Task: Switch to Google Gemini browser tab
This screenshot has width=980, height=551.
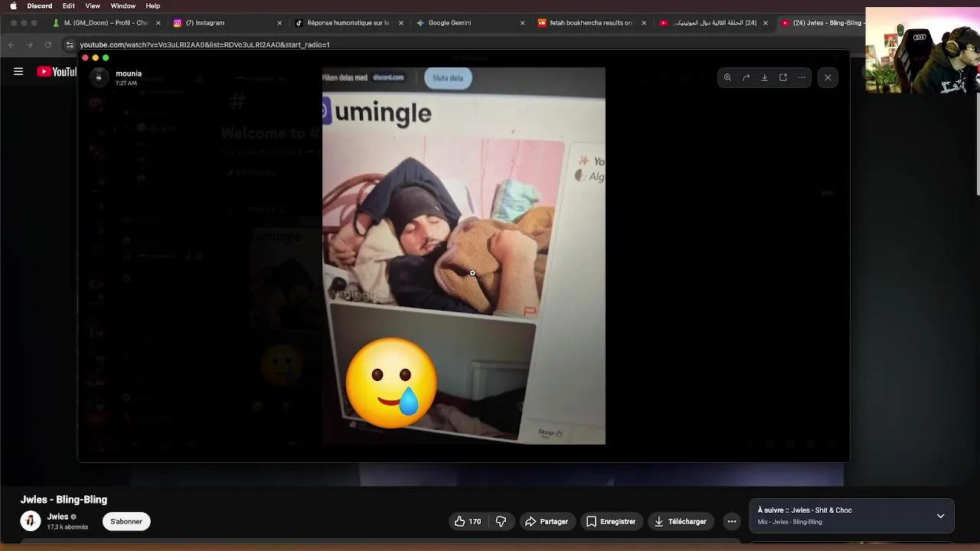Action: [469, 23]
